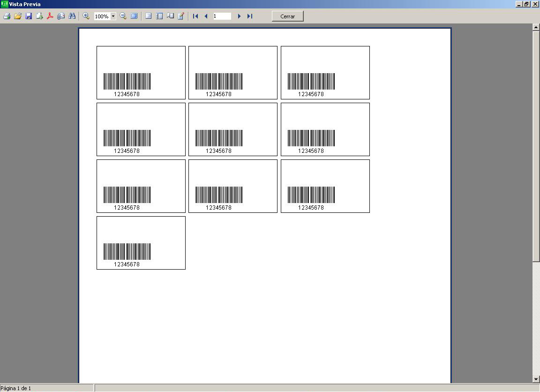
Task: Save the report using the floppy disk icon
Action: (29, 16)
